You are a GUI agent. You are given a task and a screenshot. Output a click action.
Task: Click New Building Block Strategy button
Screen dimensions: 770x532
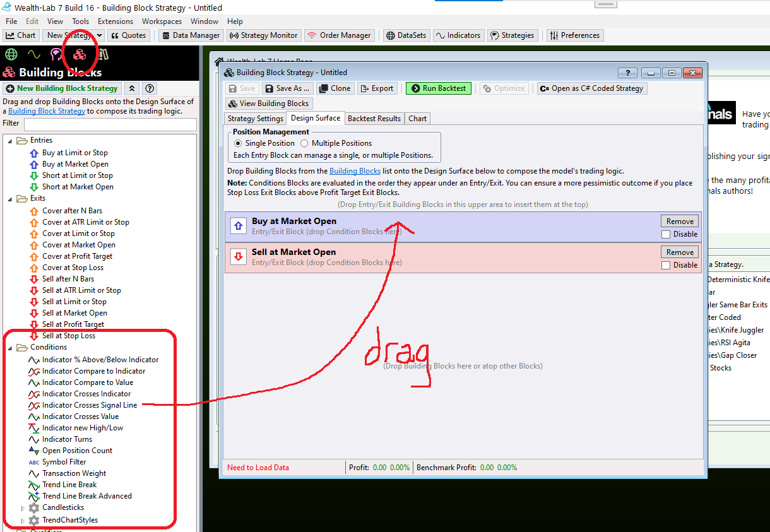coord(62,88)
